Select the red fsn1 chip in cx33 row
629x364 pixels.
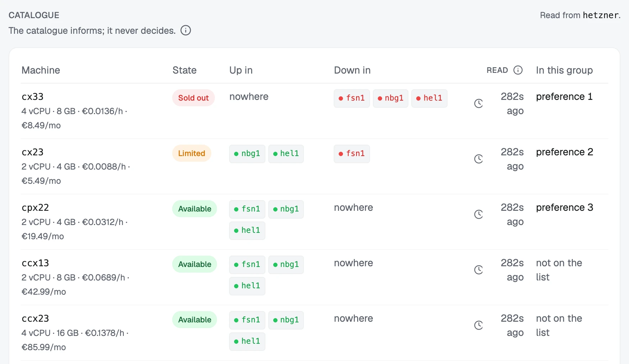coord(352,98)
